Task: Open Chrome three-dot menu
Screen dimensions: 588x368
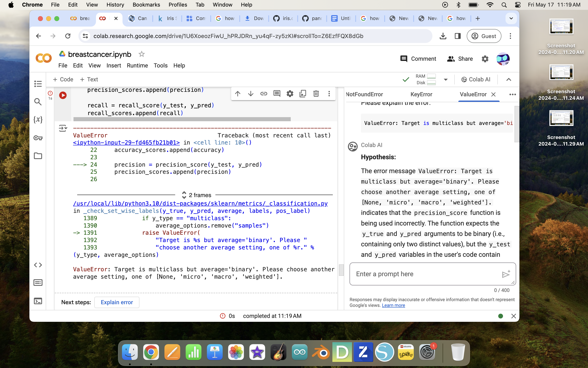Action: pos(510,36)
